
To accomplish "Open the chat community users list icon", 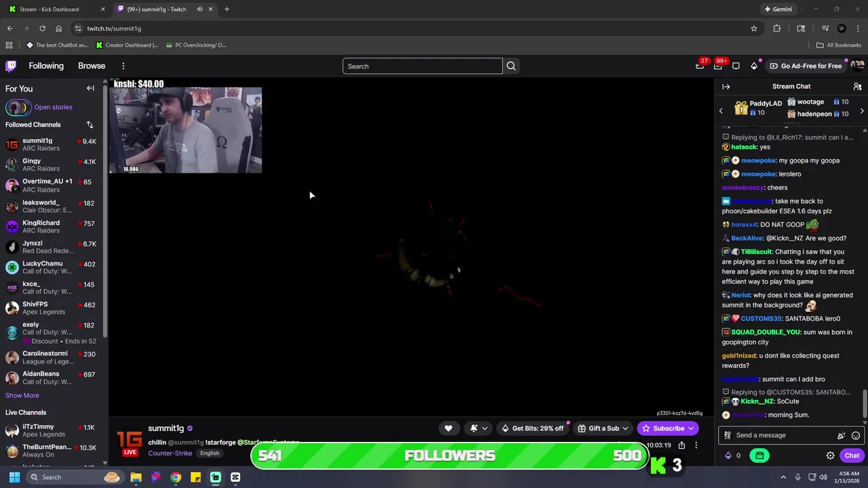I will tap(857, 87).
